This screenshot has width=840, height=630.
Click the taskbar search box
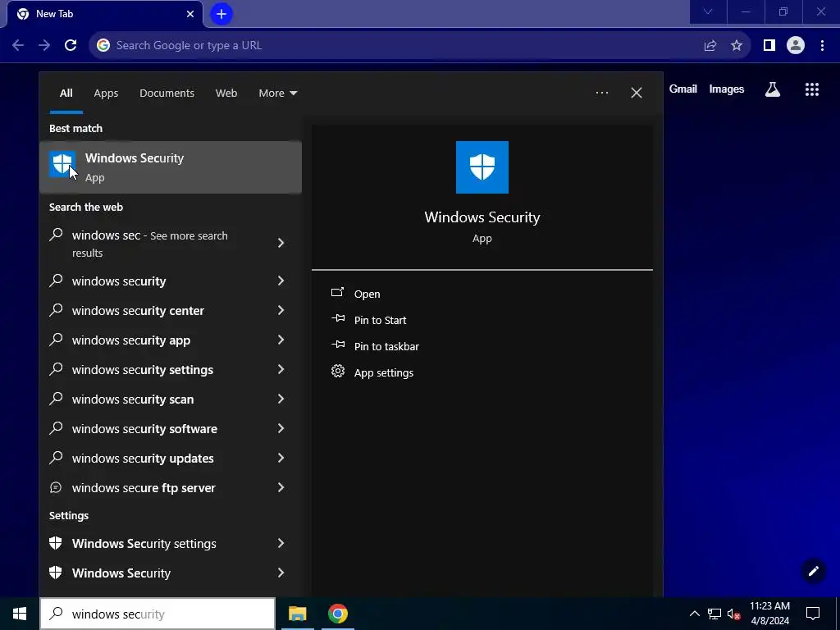[x=157, y=614]
